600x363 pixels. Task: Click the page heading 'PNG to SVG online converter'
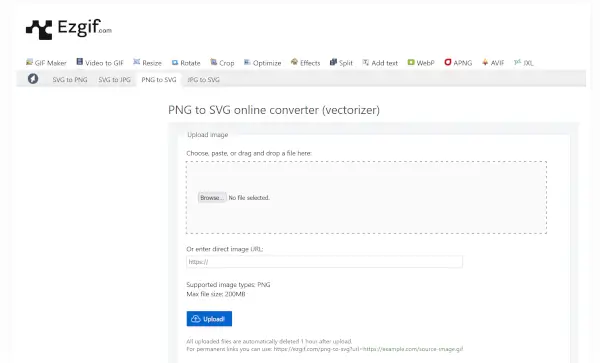[274, 110]
